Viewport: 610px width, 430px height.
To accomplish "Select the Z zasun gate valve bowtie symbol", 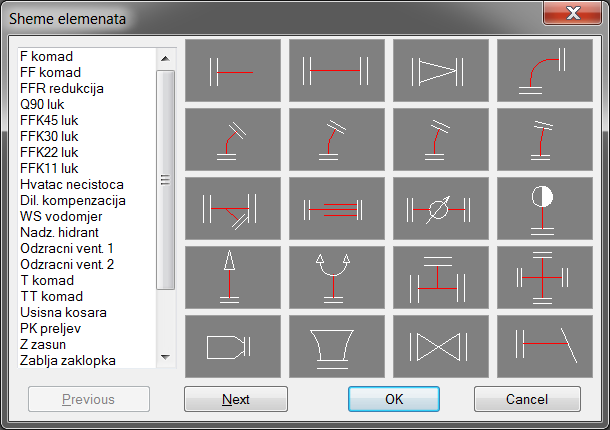I will coord(441,346).
